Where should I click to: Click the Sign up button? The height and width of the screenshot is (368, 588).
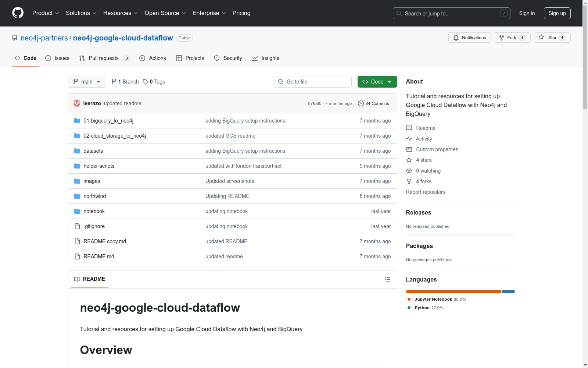[557, 13]
